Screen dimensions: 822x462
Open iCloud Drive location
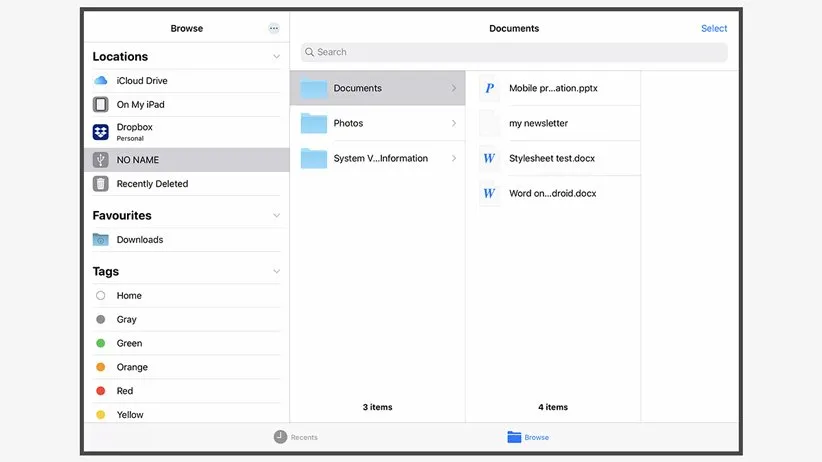(140, 80)
